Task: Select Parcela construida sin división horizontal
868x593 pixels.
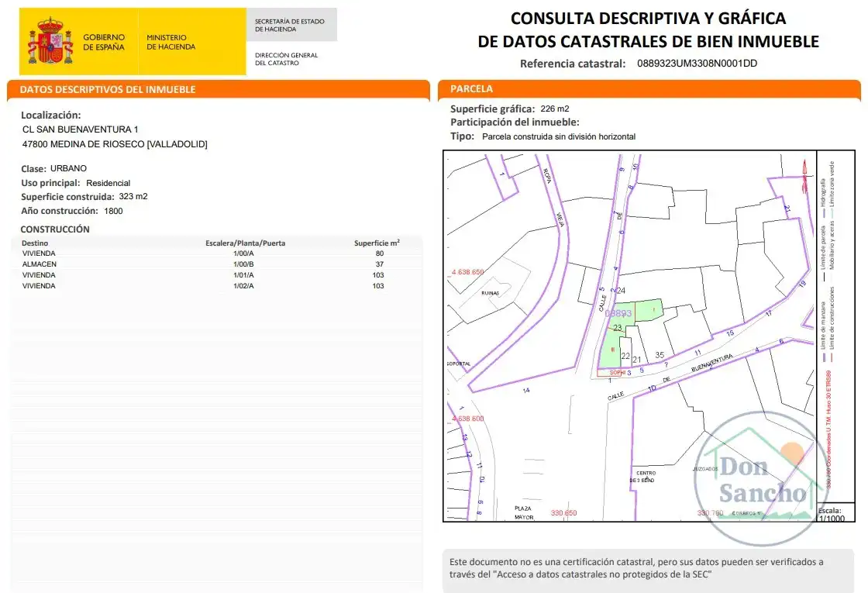Action: [x=559, y=136]
